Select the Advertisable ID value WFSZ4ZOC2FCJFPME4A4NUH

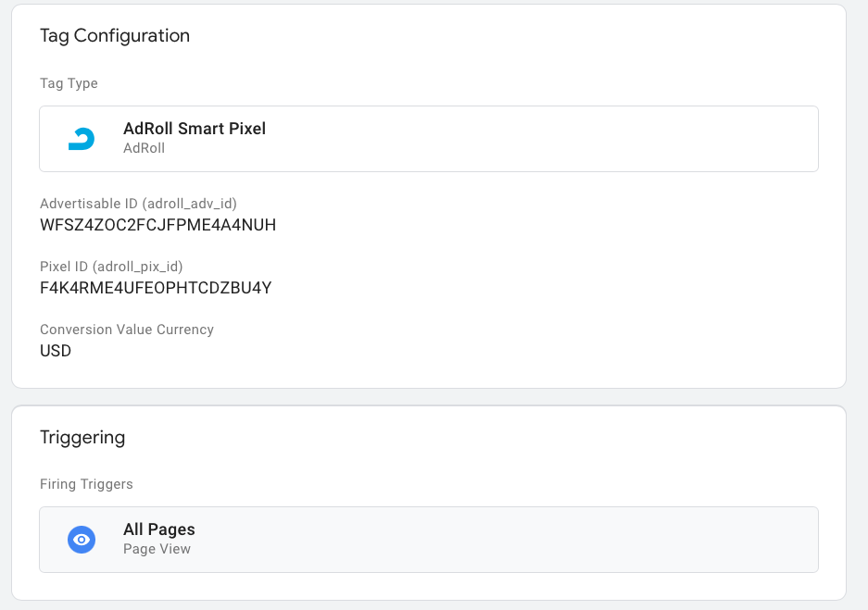click(x=157, y=225)
